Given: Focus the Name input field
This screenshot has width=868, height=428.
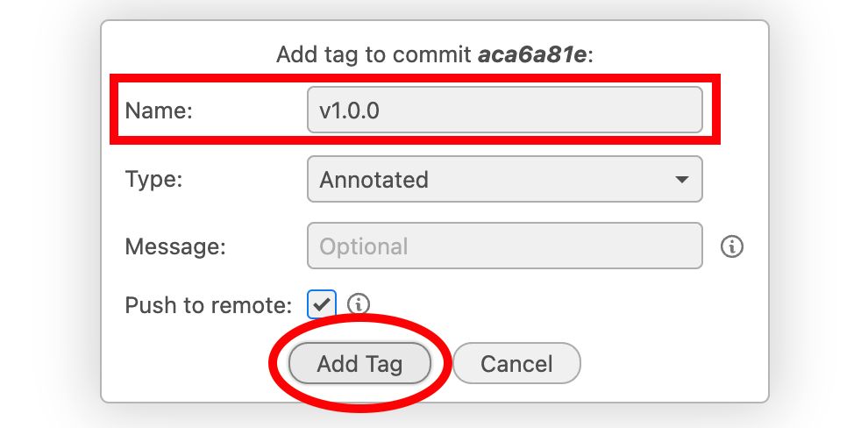Looking at the screenshot, I should tap(505, 110).
